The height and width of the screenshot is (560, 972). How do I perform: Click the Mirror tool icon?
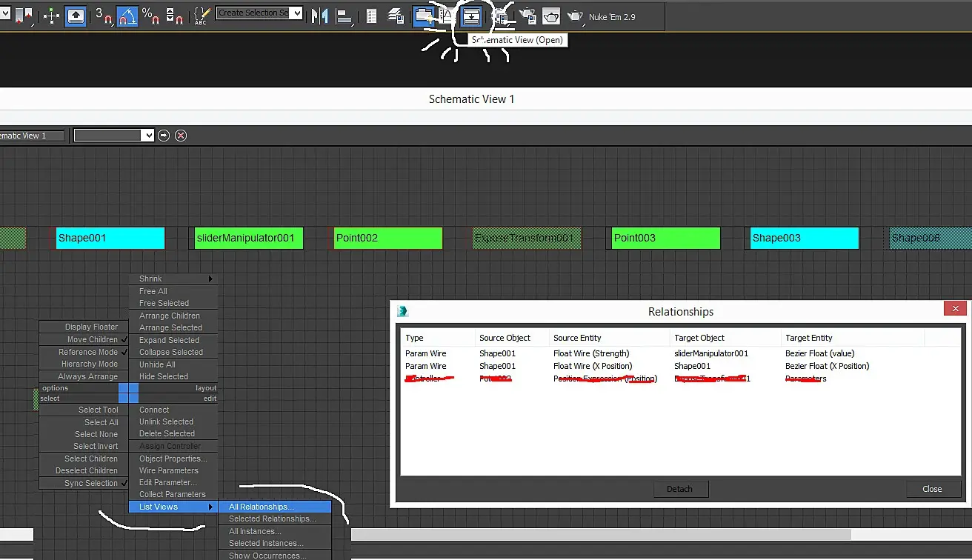[319, 16]
